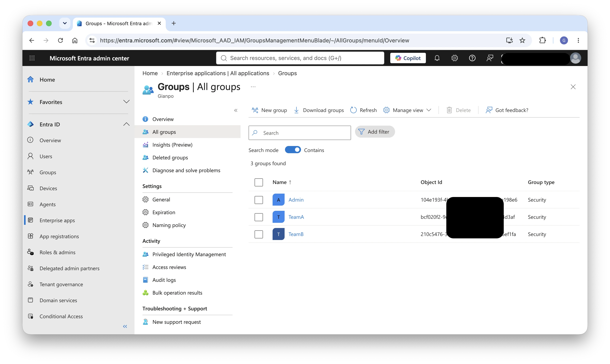
Task: Click the New group toolbar icon
Action: tap(255, 110)
